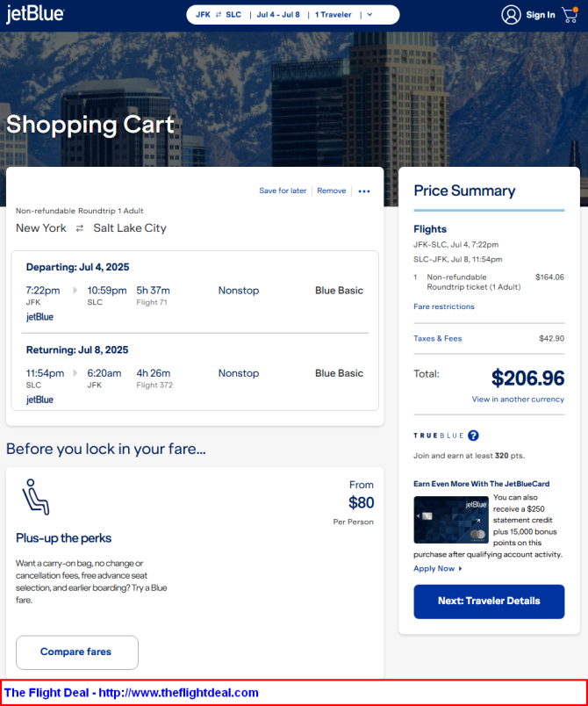Screen dimensions: 588x706
Task: Click the Compare fares button
Action: (x=77, y=652)
